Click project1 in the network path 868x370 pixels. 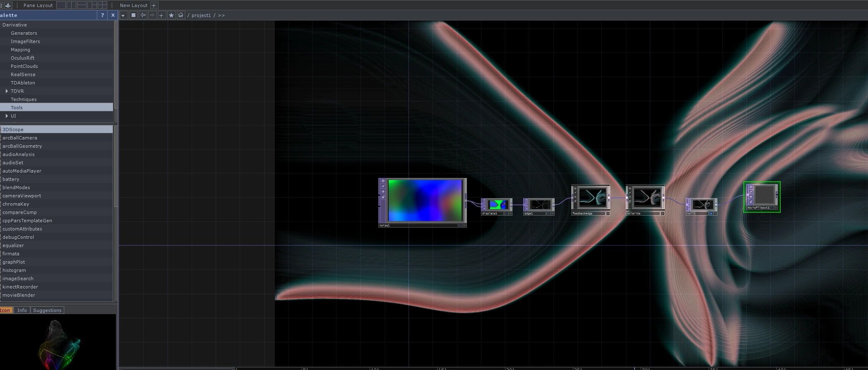point(201,15)
